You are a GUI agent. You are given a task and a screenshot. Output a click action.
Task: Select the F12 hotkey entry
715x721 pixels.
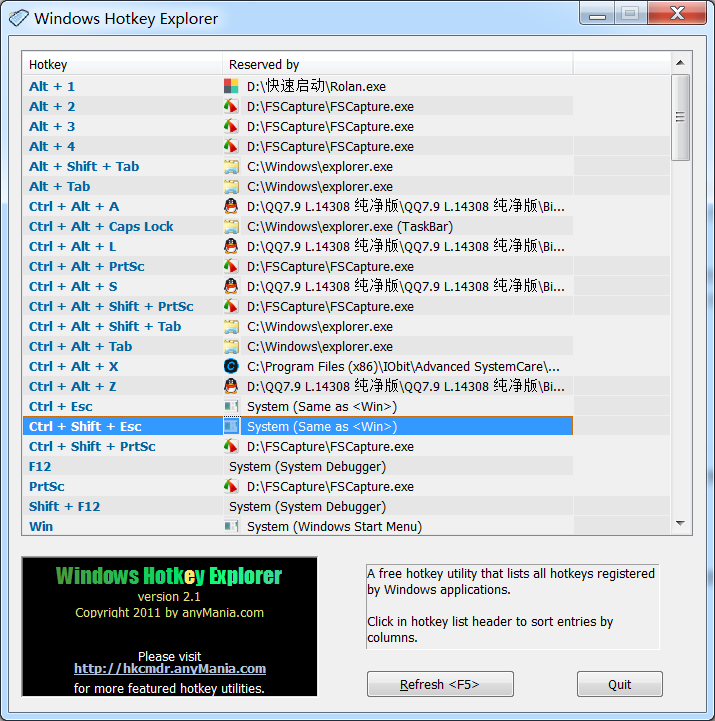(298, 466)
